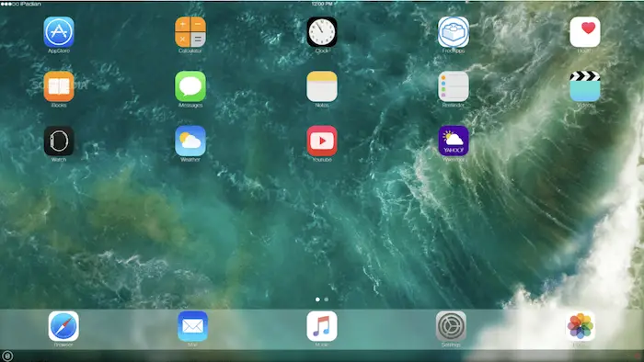The image size is (644, 362).
Task: Open the Watch app
Action: (59, 141)
